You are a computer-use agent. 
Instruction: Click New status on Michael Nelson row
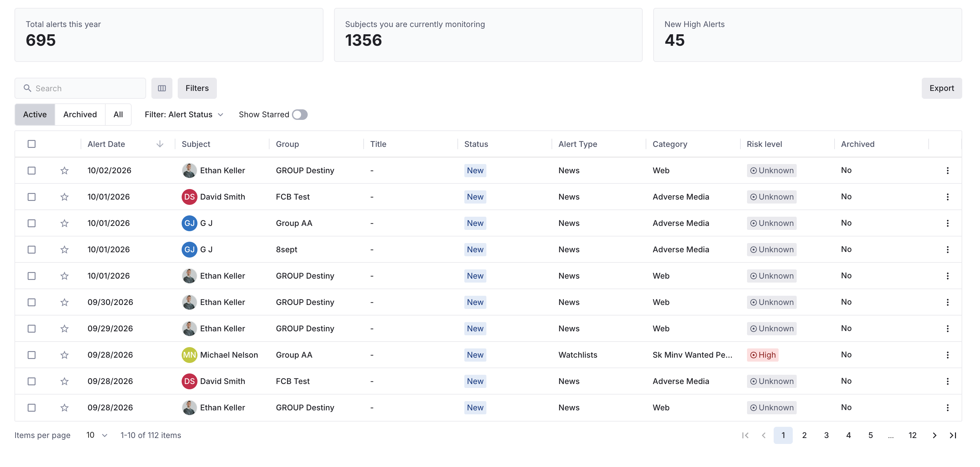(475, 355)
